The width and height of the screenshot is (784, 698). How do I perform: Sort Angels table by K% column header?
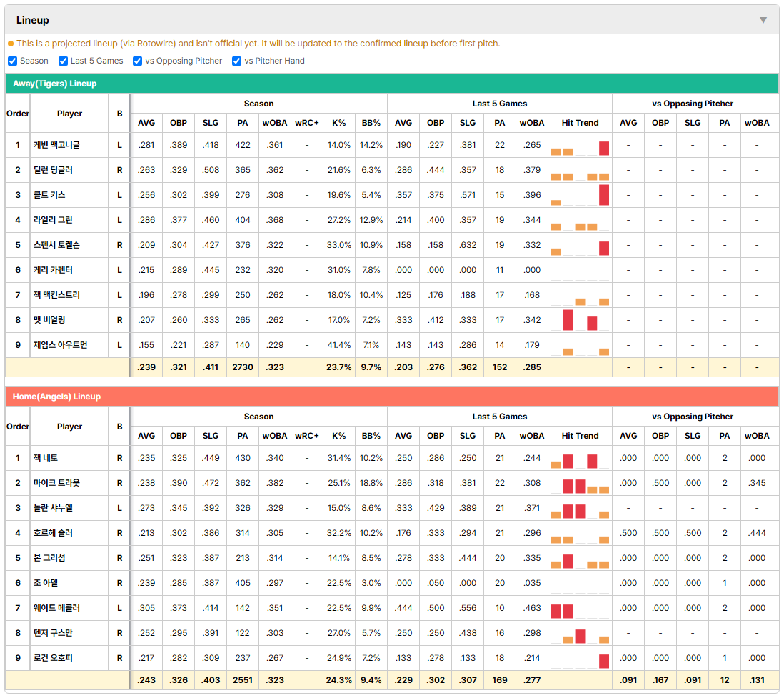pos(339,436)
